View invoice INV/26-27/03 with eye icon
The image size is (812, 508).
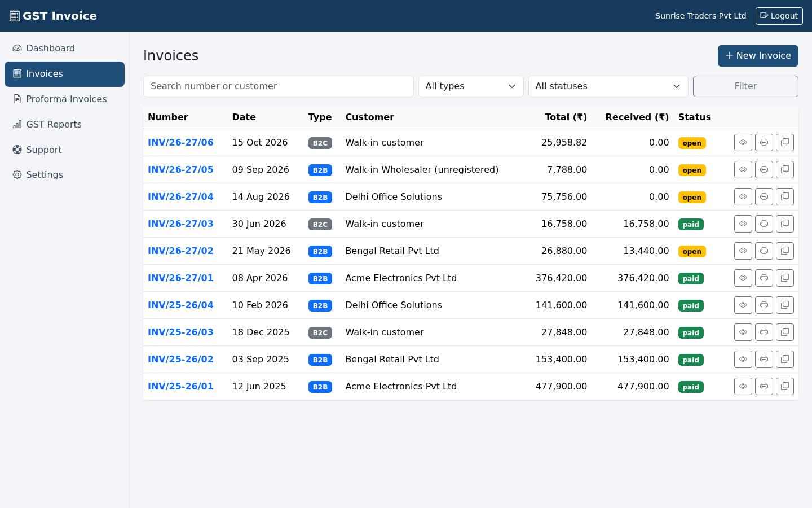pos(743,224)
